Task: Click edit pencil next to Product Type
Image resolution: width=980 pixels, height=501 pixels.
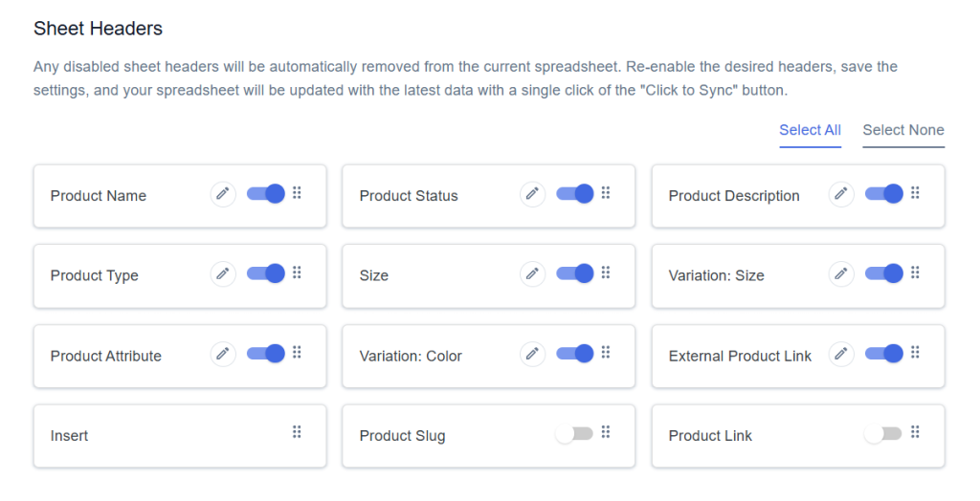Action: click(223, 274)
